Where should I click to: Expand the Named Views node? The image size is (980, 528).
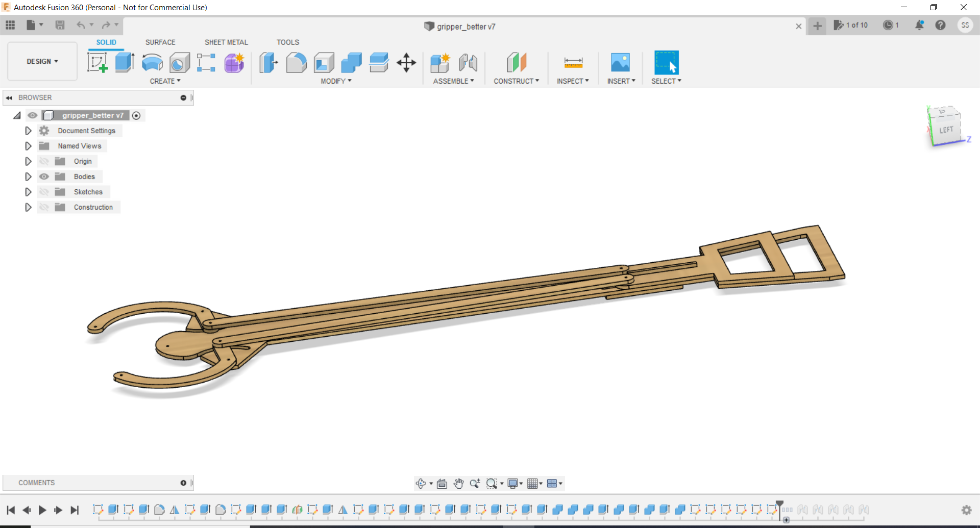coord(28,146)
